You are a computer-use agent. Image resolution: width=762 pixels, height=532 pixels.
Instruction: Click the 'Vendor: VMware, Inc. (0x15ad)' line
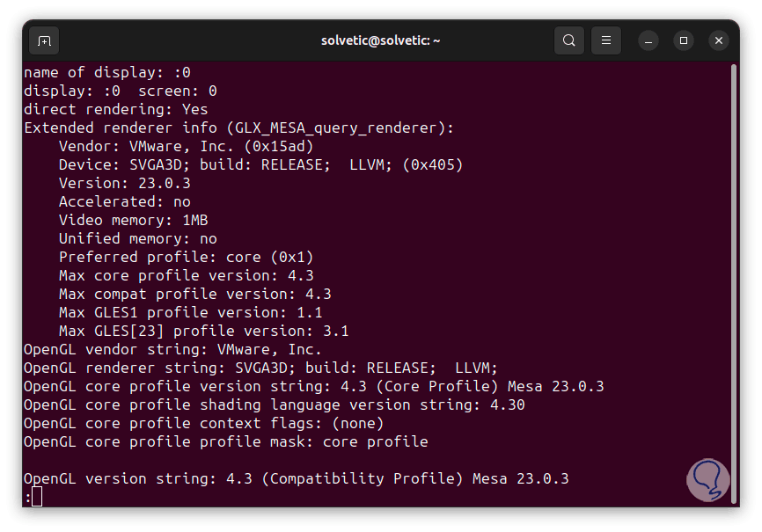coord(186,146)
